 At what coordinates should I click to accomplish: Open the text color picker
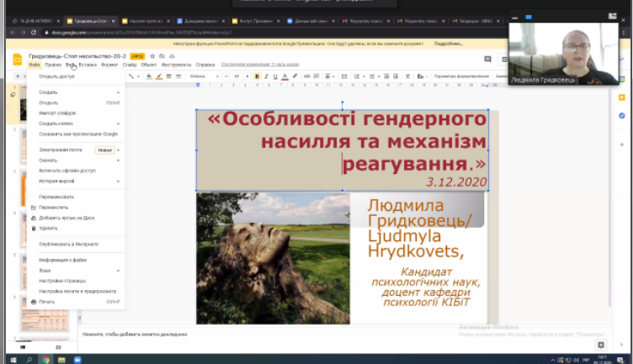(x=285, y=76)
